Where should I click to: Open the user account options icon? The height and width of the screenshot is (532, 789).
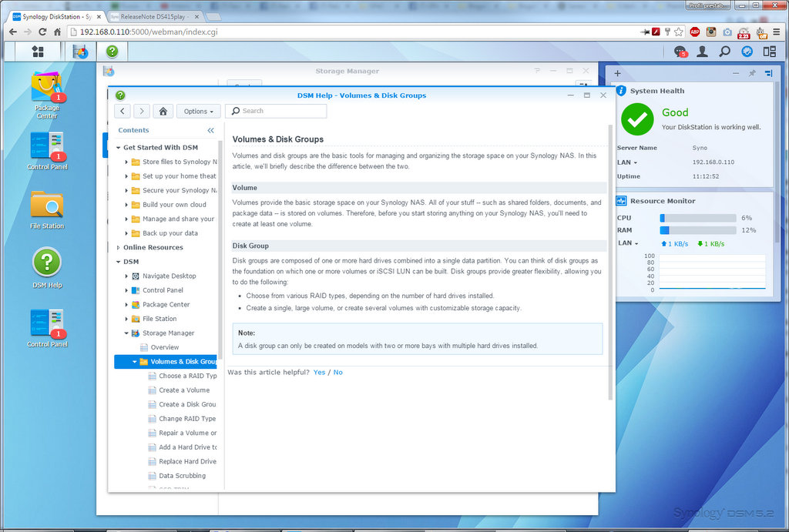click(703, 52)
